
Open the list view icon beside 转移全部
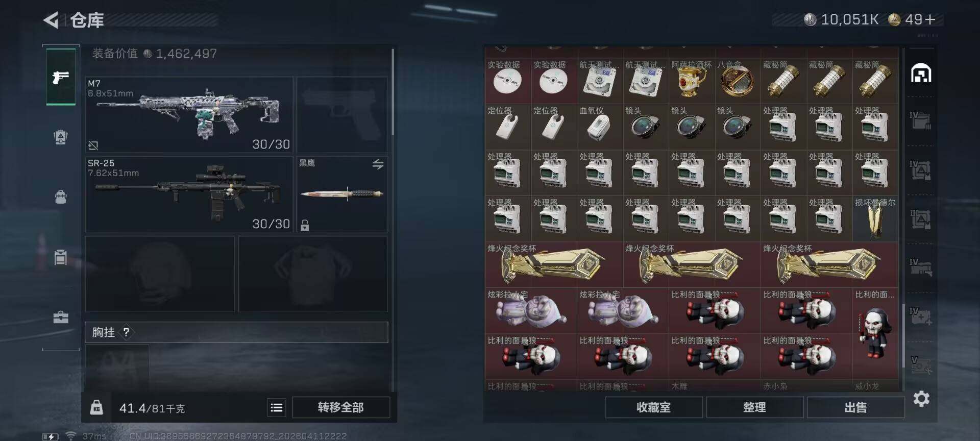276,407
